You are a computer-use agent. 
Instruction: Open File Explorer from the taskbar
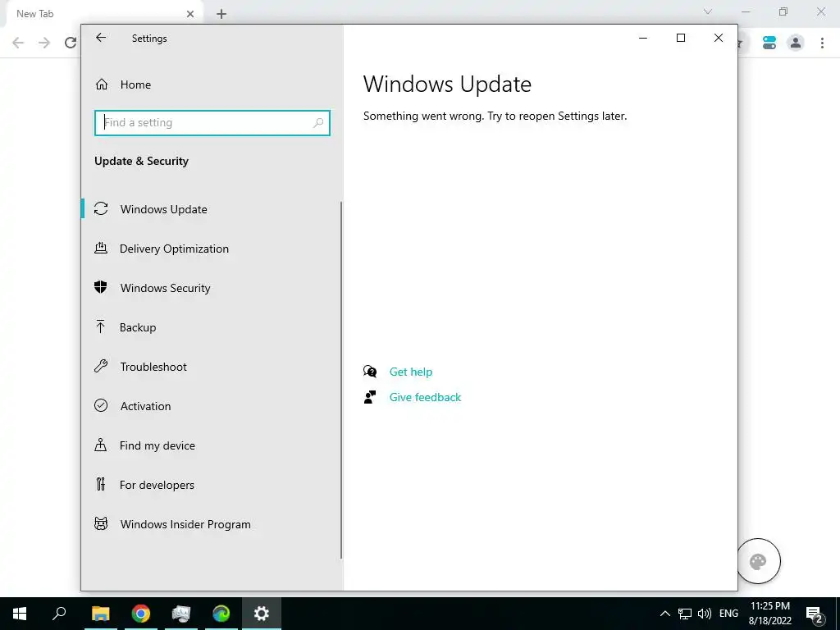pos(100,614)
